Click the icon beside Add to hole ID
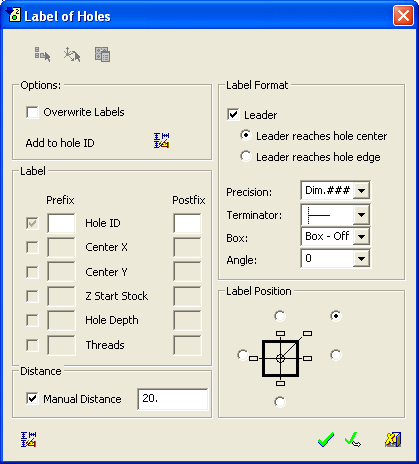 coord(162,141)
